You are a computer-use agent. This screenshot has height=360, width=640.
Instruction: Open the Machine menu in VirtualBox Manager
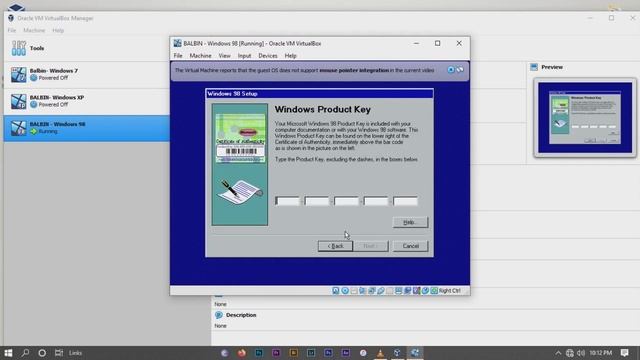[34, 30]
